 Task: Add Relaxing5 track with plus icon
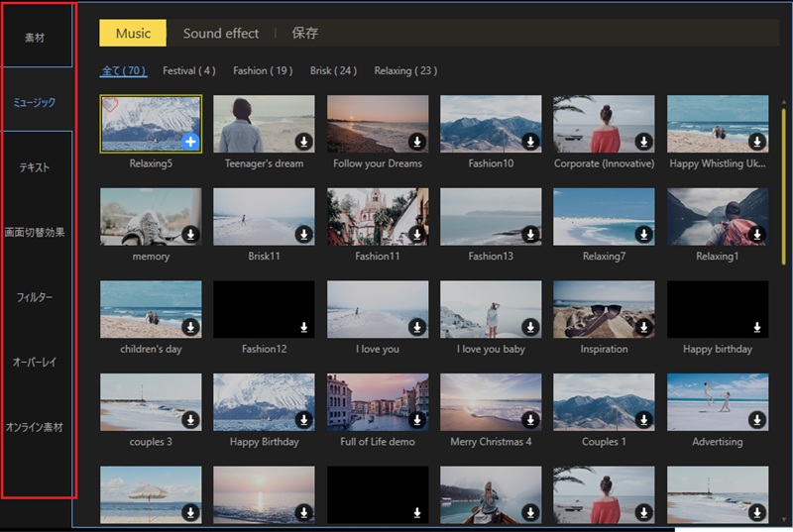190,142
